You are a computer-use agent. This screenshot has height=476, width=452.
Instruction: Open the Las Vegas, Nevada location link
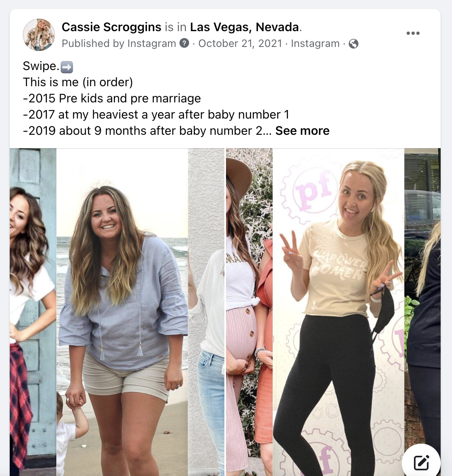(245, 27)
